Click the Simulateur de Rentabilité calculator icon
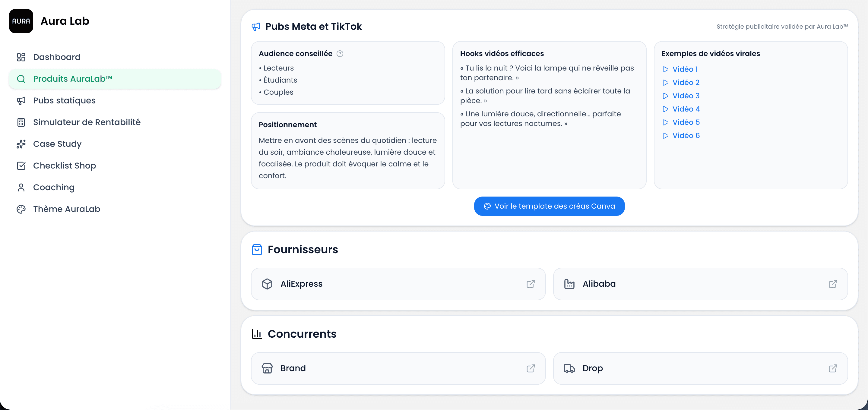 [21, 122]
